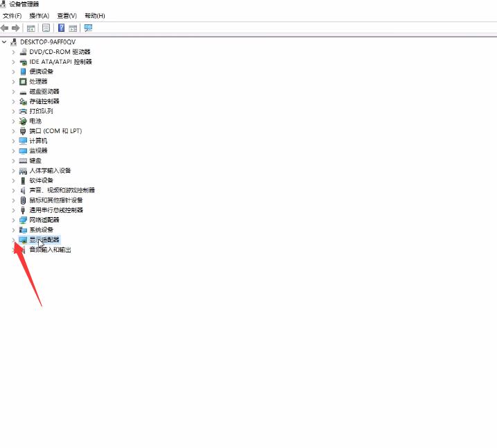Open the 文件(F) menu
The image size is (497, 448).
point(12,16)
